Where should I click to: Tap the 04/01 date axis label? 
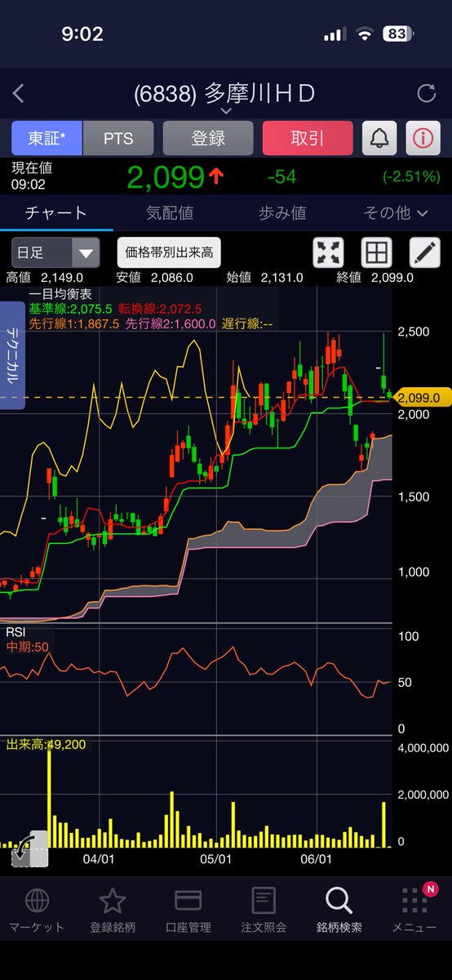click(98, 859)
